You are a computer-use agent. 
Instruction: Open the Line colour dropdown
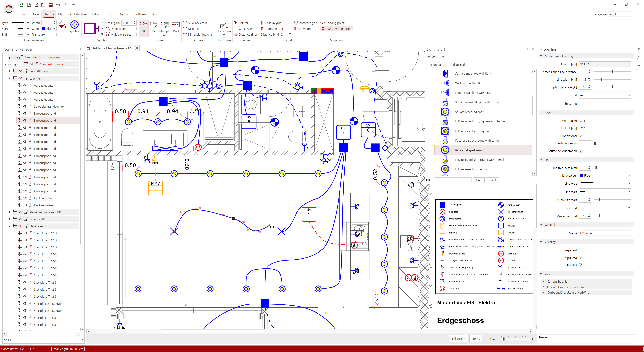tap(605, 175)
